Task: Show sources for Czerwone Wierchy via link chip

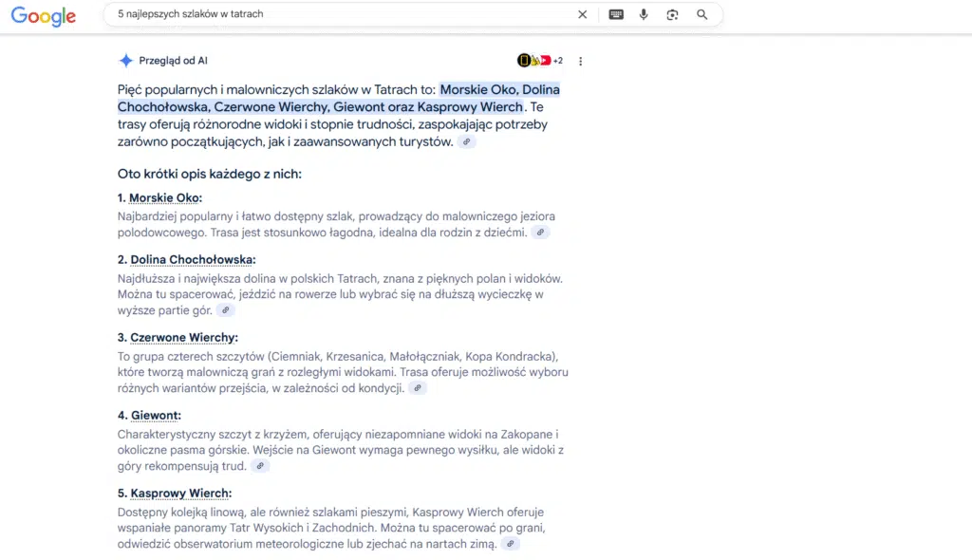Action: tap(417, 387)
